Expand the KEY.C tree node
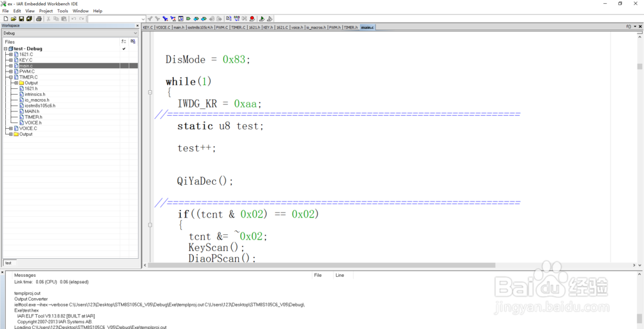This screenshot has height=329, width=644. pos(11,60)
